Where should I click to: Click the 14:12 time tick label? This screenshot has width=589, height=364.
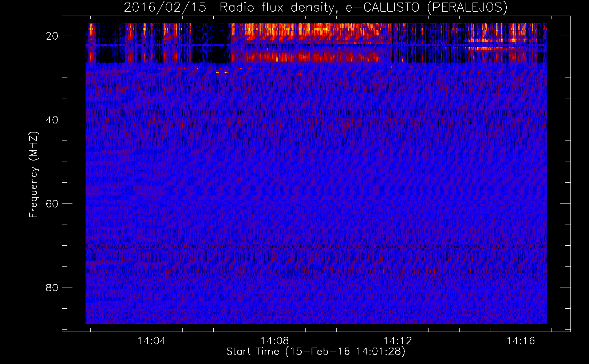398,341
